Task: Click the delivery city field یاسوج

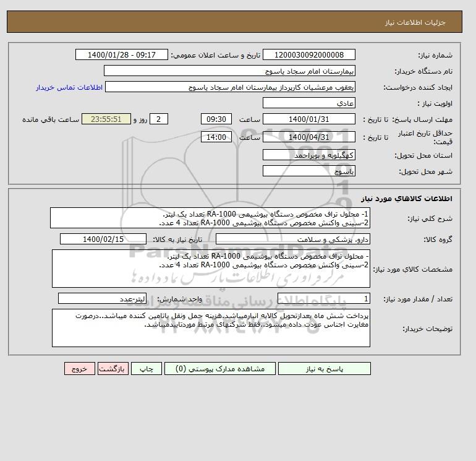Action: click(308, 171)
